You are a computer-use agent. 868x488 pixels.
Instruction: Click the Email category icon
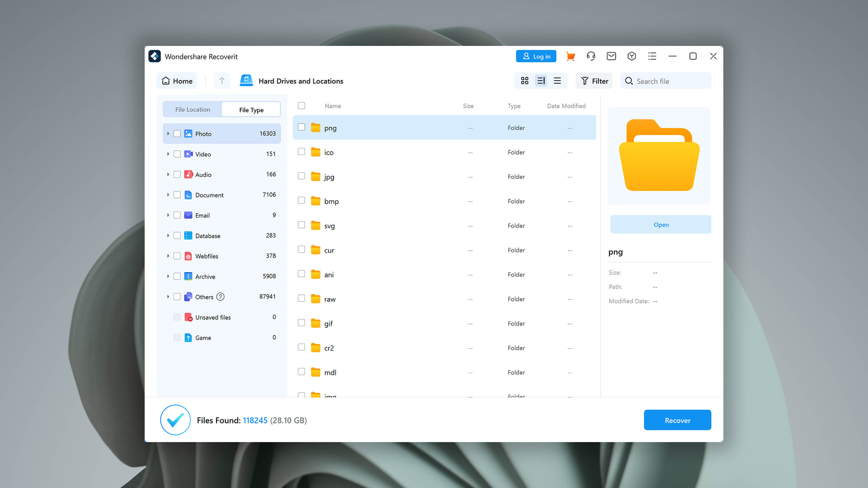pyautogui.click(x=188, y=215)
